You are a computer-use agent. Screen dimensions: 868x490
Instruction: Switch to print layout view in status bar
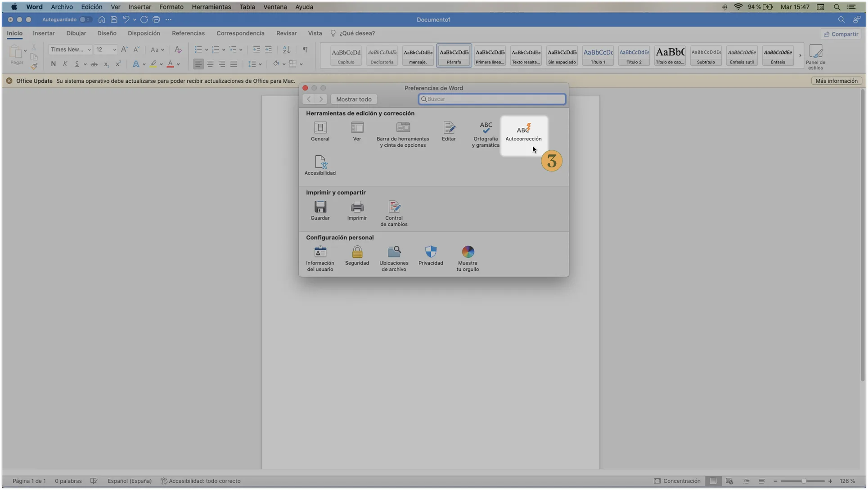pos(713,481)
